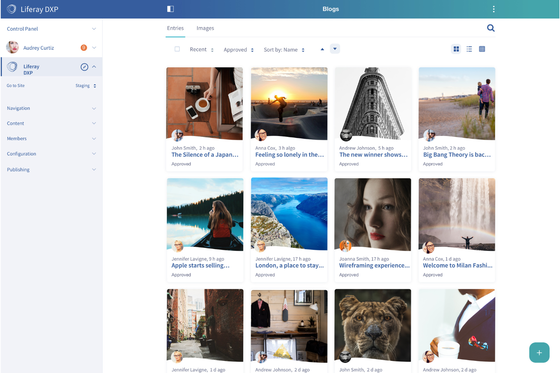The image size is (560, 373).
Task: Open the Staging selector dropdown
Action: tap(86, 86)
